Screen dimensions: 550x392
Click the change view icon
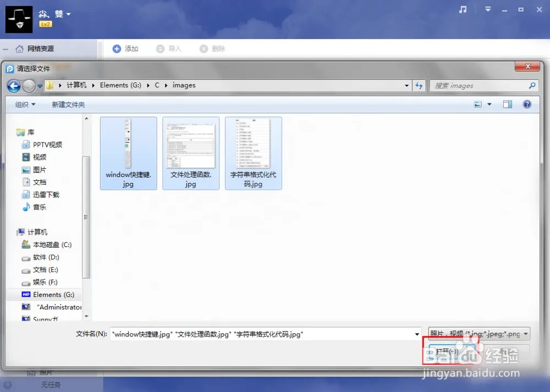click(478, 104)
